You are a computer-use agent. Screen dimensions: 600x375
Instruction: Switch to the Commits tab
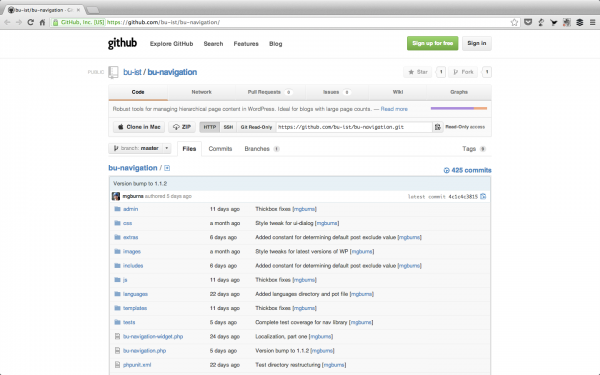click(220, 149)
